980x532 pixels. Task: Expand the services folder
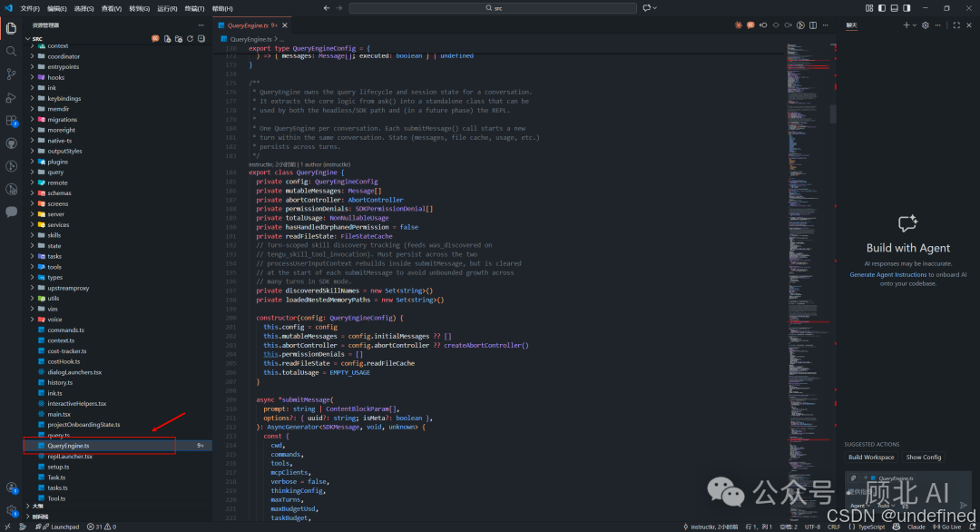[x=117, y=224]
